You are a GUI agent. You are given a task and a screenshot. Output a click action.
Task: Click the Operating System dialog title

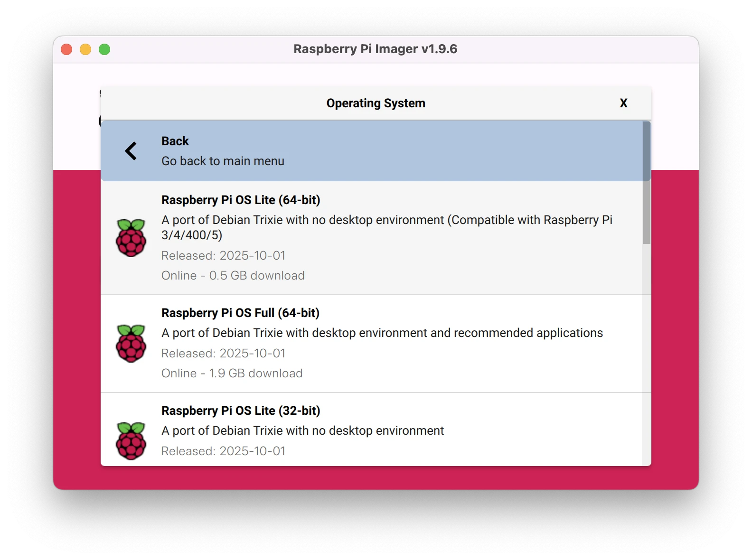376,103
